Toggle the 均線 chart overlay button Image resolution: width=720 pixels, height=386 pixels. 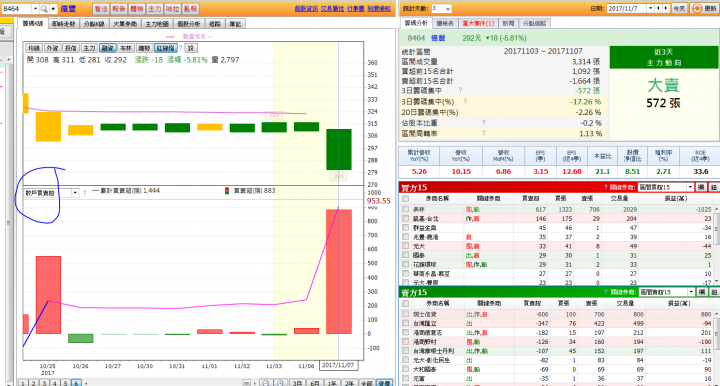coord(34,48)
